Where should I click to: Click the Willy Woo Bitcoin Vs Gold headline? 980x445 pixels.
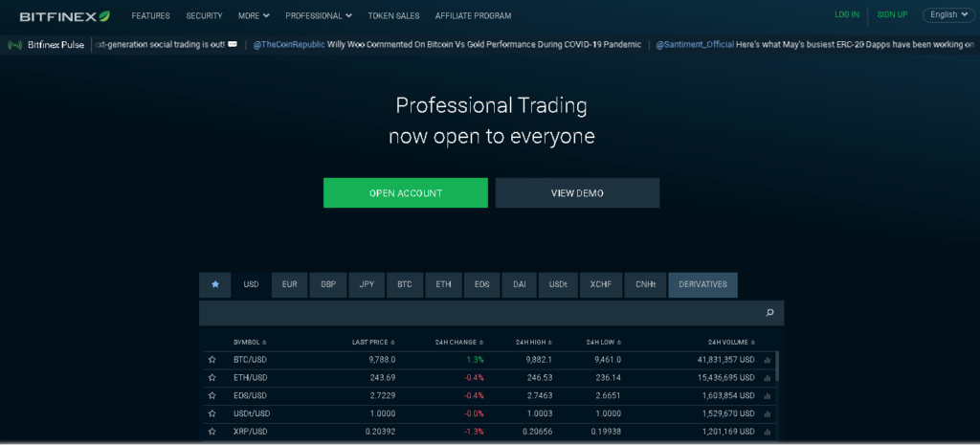pyautogui.click(x=484, y=45)
